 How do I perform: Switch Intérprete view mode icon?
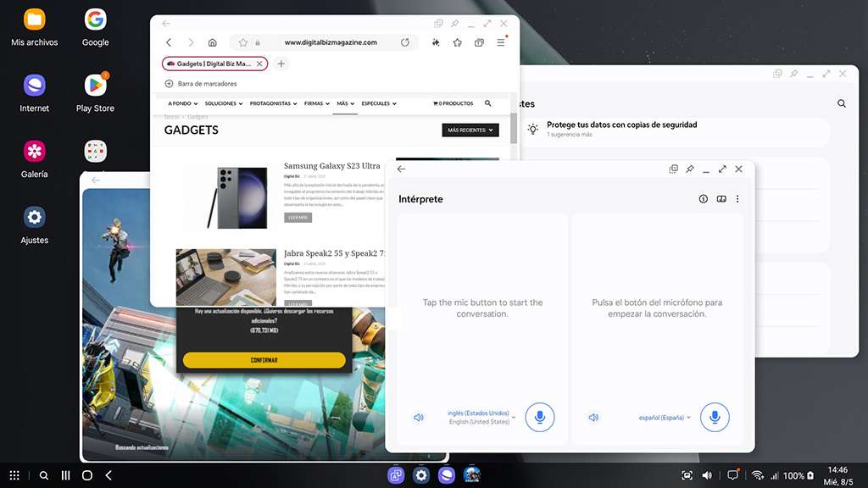721,198
